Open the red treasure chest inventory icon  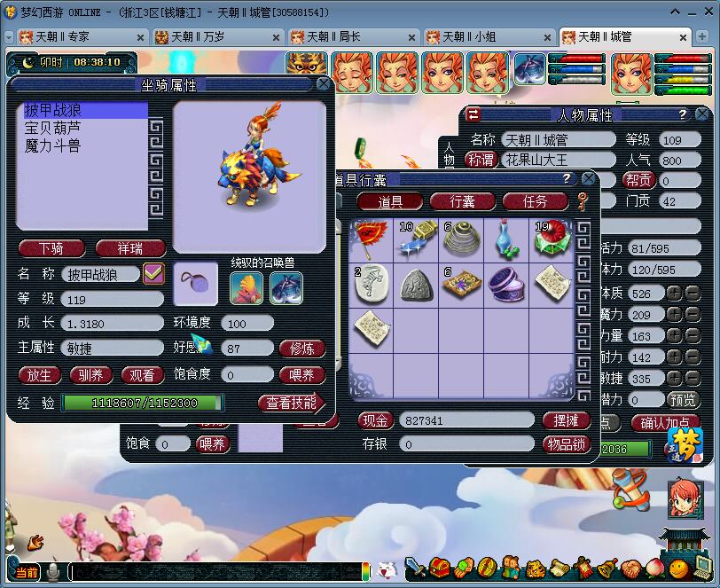[x=439, y=568]
